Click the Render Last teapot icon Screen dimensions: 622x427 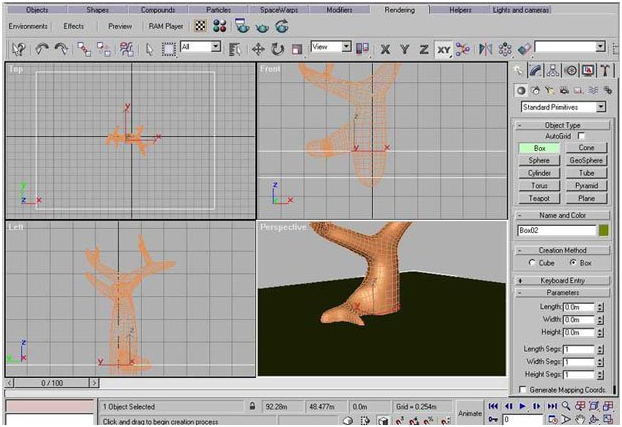coord(282,27)
